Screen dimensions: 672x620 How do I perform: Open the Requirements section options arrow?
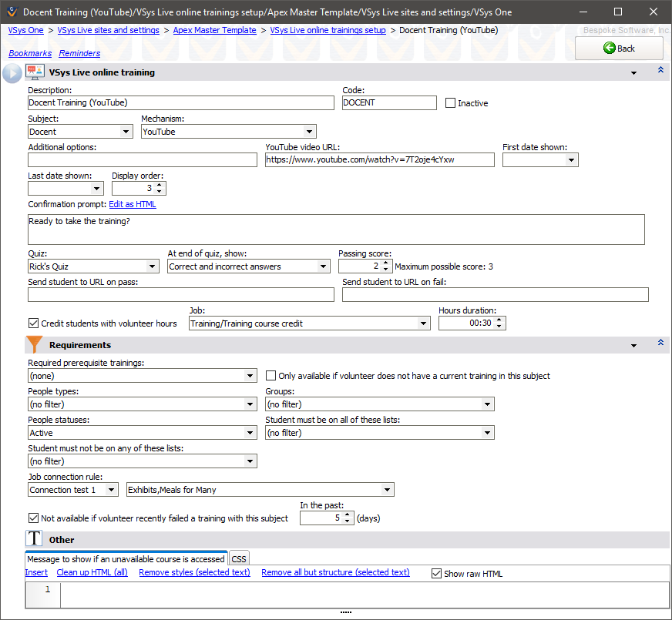click(633, 346)
